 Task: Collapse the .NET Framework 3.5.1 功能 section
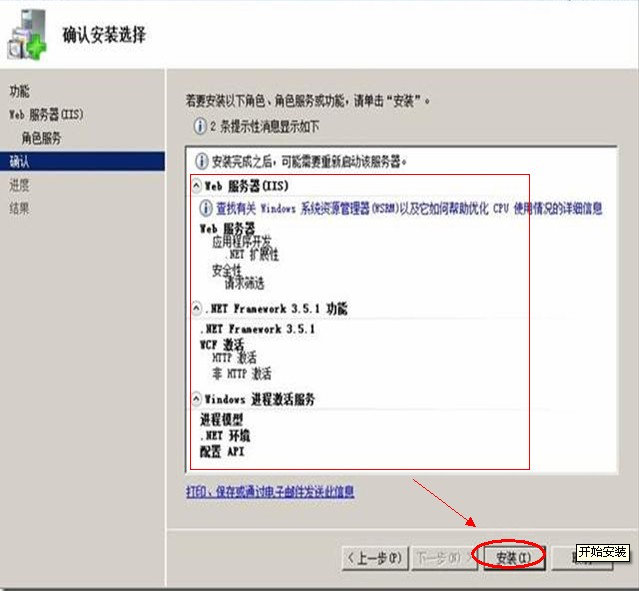pos(196,309)
